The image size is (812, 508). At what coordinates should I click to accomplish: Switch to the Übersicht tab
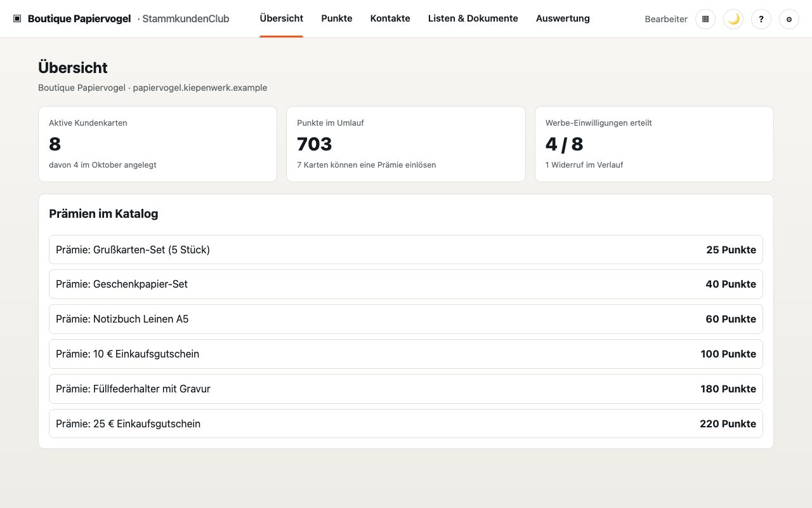pos(282,18)
